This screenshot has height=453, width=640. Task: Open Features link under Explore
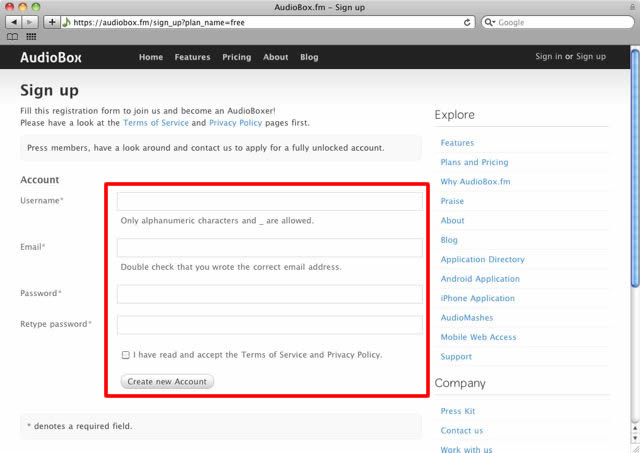pyautogui.click(x=457, y=143)
